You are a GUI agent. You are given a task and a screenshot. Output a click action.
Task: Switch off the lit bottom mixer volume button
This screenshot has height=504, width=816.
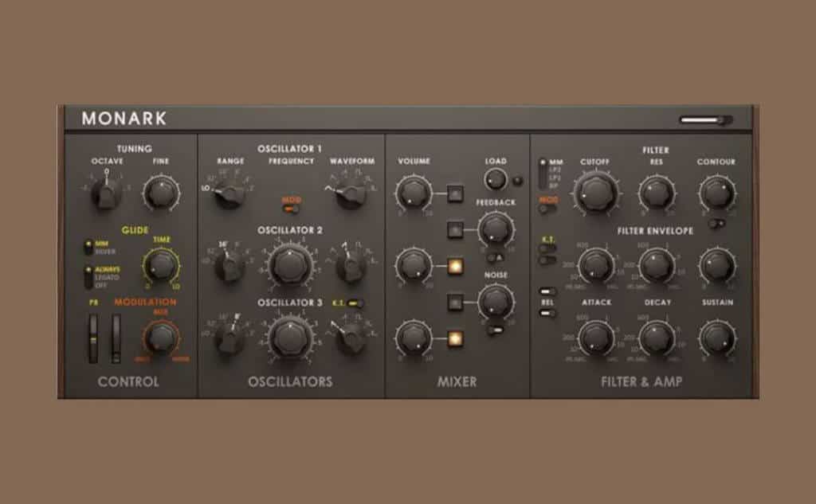point(455,338)
